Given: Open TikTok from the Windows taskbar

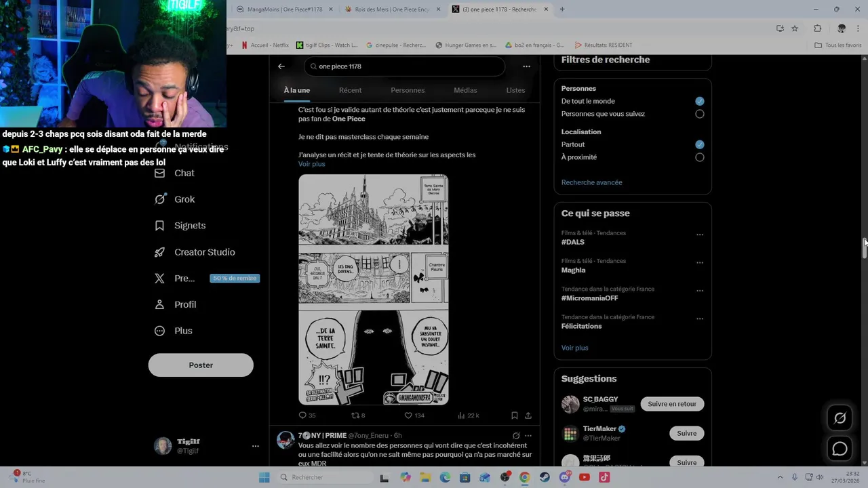Looking at the screenshot, I should click(x=604, y=477).
